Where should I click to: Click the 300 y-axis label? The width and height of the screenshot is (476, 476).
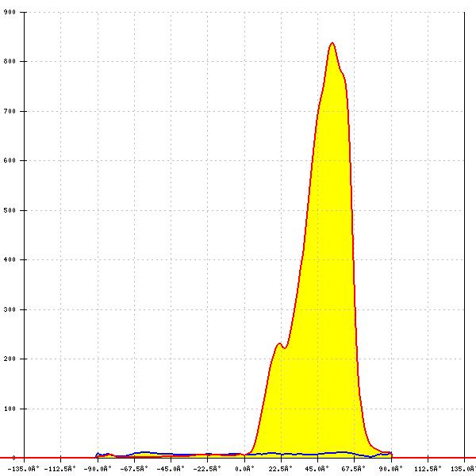point(10,309)
